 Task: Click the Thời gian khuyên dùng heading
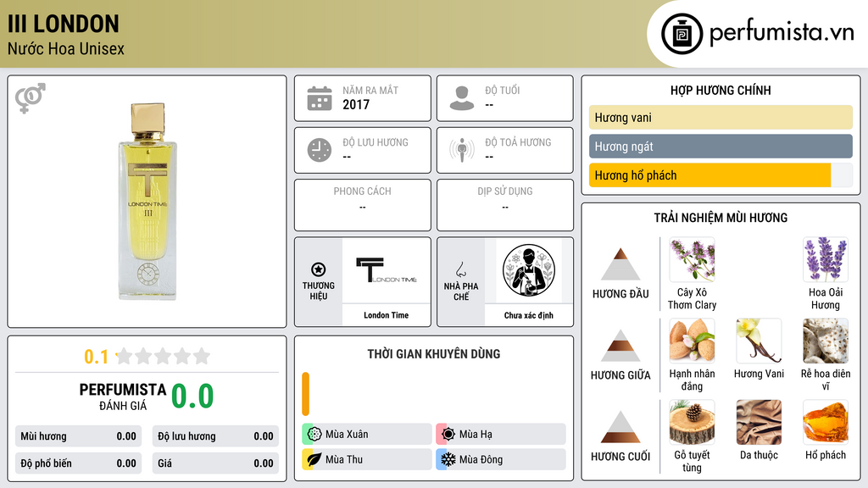pyautogui.click(x=433, y=354)
